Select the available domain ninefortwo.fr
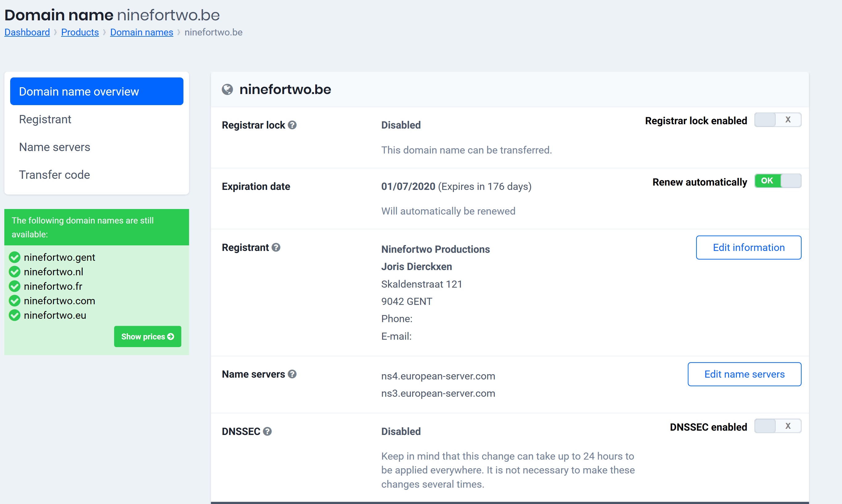 click(53, 286)
